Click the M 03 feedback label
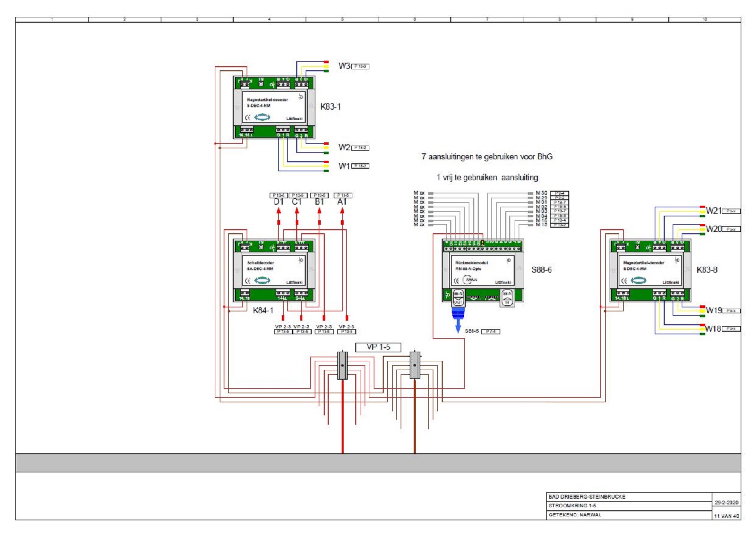 pos(541,211)
